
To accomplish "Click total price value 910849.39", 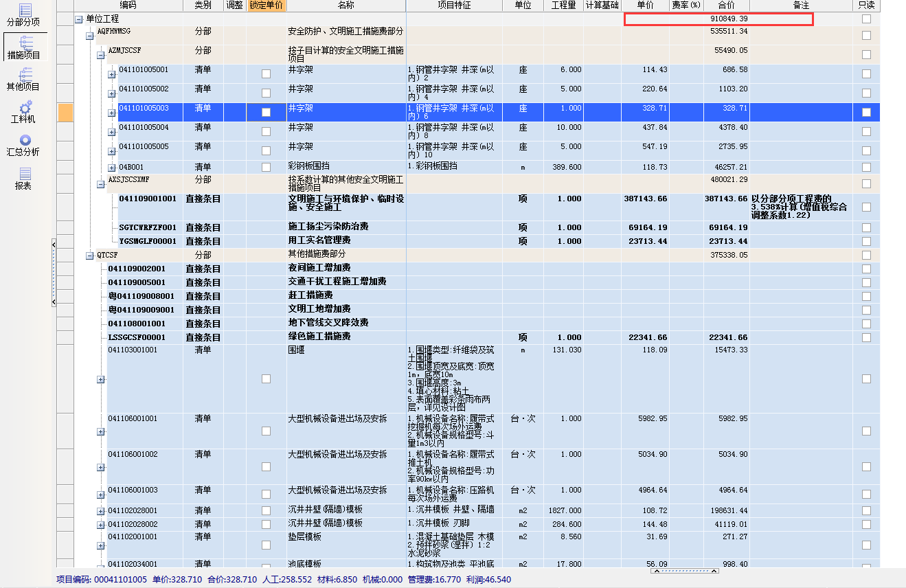I will pyautogui.click(x=729, y=19).
